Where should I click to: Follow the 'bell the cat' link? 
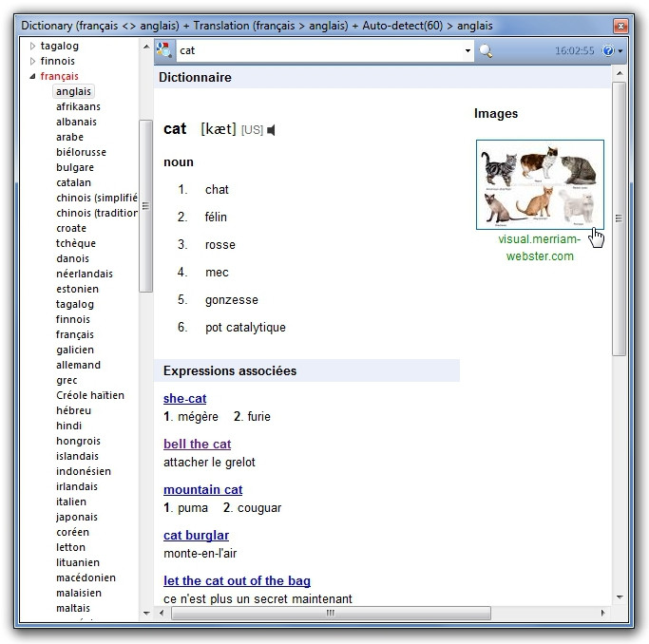pos(197,445)
